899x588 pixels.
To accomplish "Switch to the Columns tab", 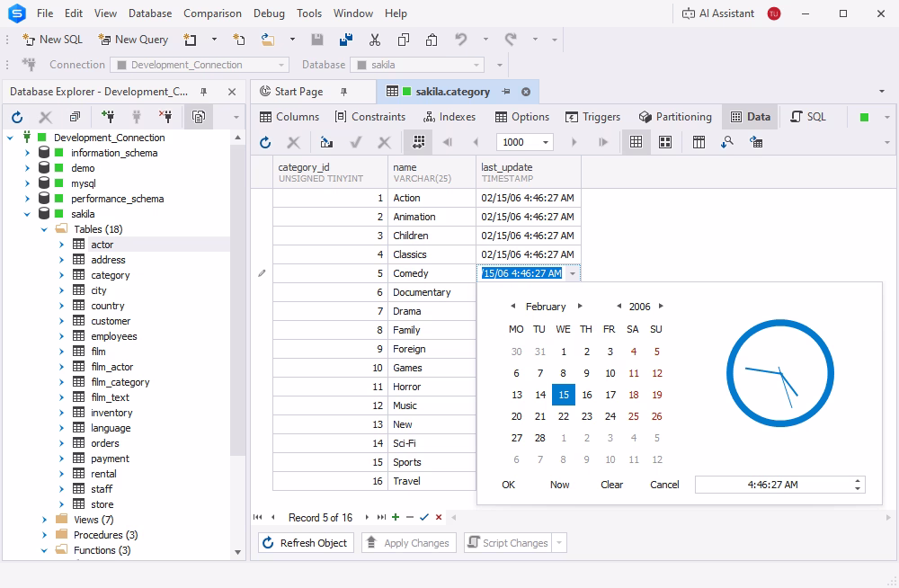I will tap(289, 117).
